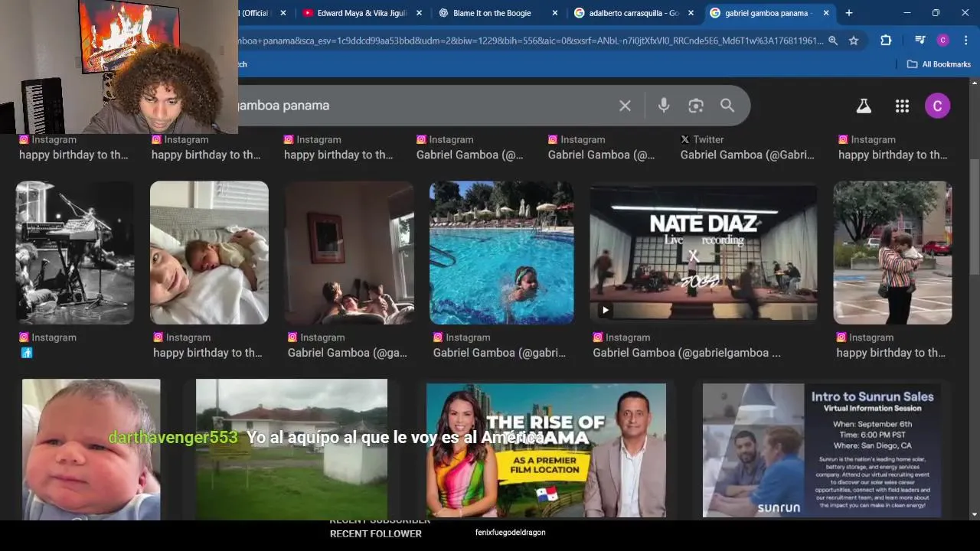The width and height of the screenshot is (980, 551).
Task: Open Gabriel Gamboa (@gabrielgamboa ... Instagram link
Action: (687, 353)
